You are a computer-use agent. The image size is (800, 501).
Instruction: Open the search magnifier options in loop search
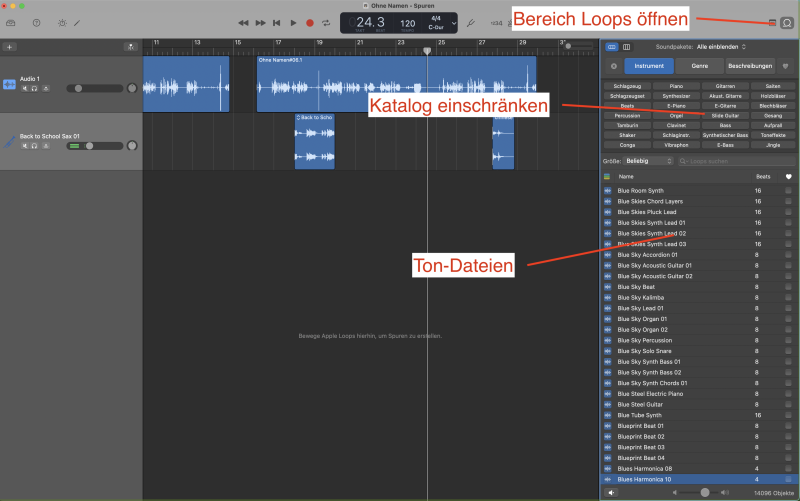tap(683, 161)
